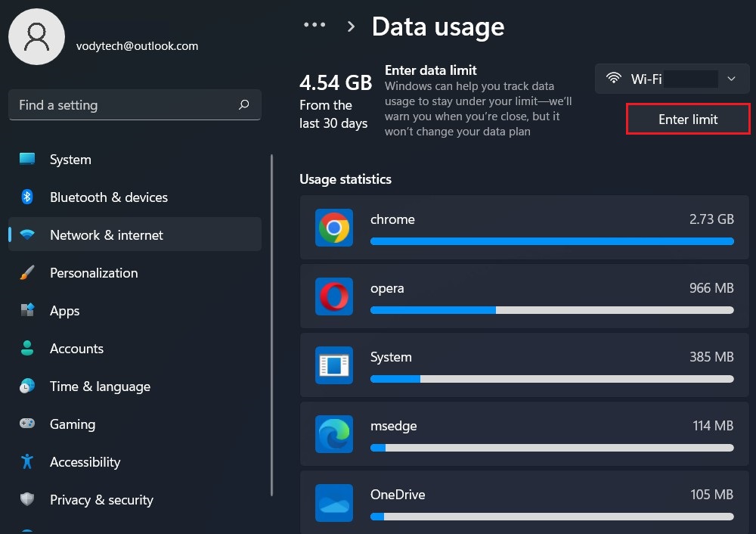Click the Opera app icon
756x534 pixels.
pyautogui.click(x=334, y=296)
